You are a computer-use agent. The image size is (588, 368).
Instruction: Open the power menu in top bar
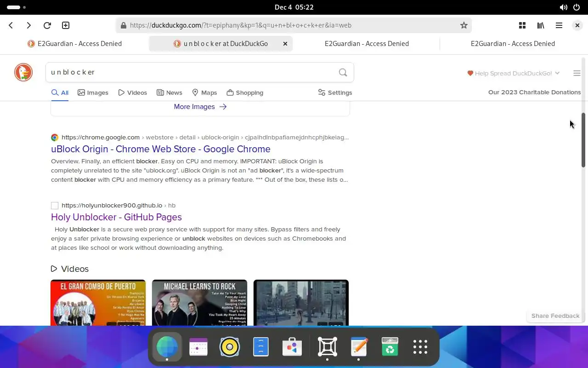577,7
